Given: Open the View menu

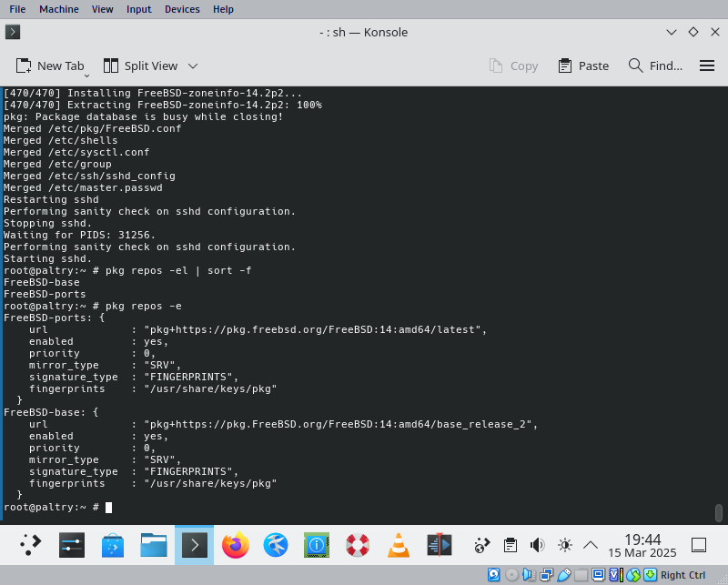Looking at the screenshot, I should point(102,9).
